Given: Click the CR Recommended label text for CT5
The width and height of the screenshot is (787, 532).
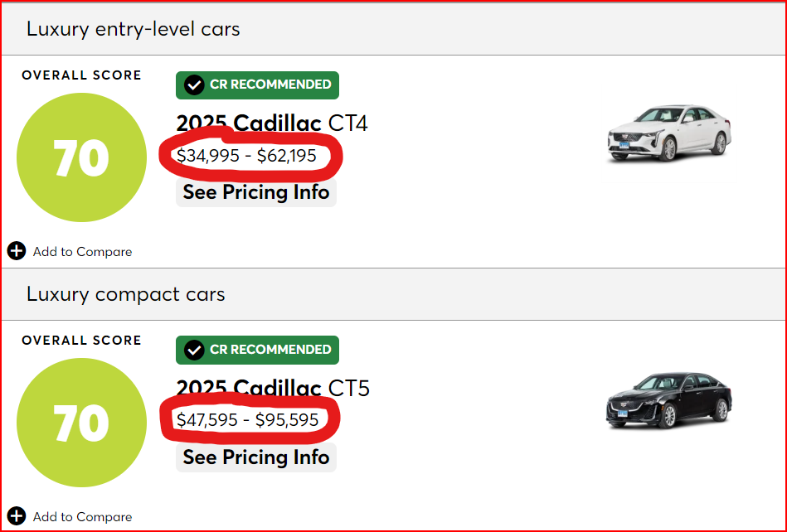Looking at the screenshot, I should (x=270, y=350).
